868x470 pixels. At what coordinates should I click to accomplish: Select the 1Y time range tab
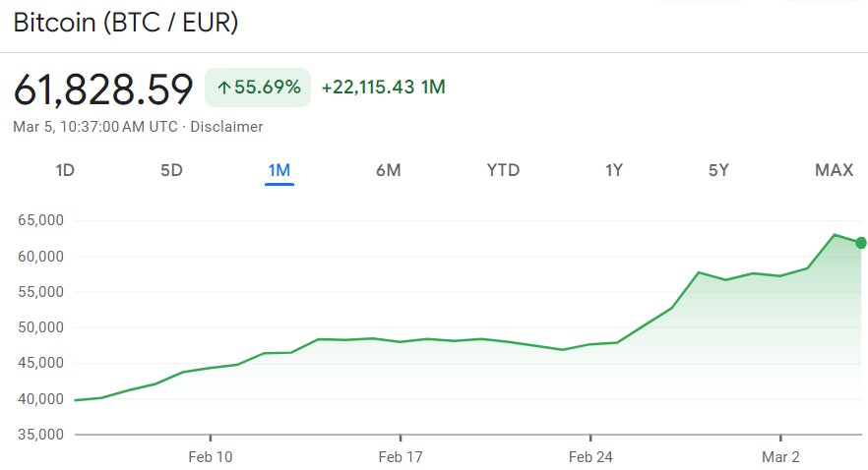click(614, 170)
